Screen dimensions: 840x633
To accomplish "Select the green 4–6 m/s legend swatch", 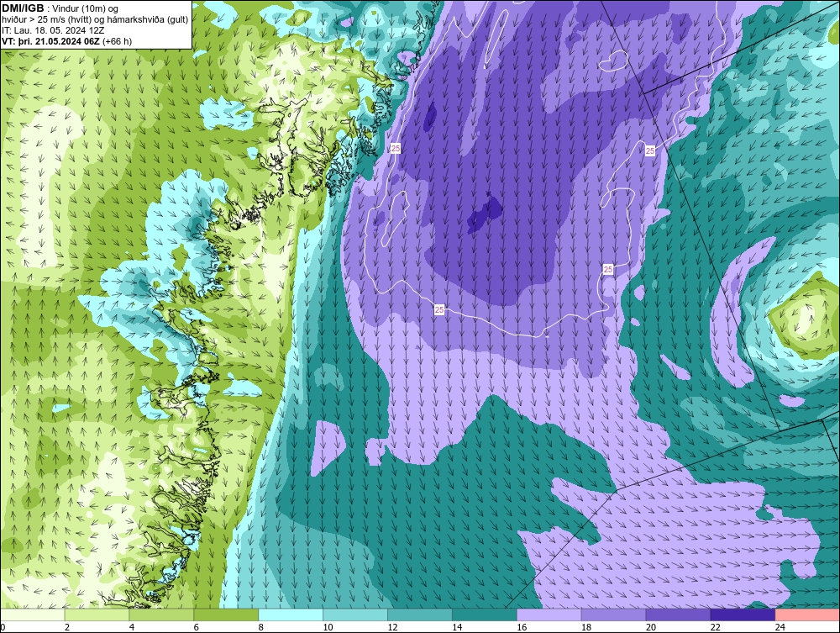I will (161, 615).
